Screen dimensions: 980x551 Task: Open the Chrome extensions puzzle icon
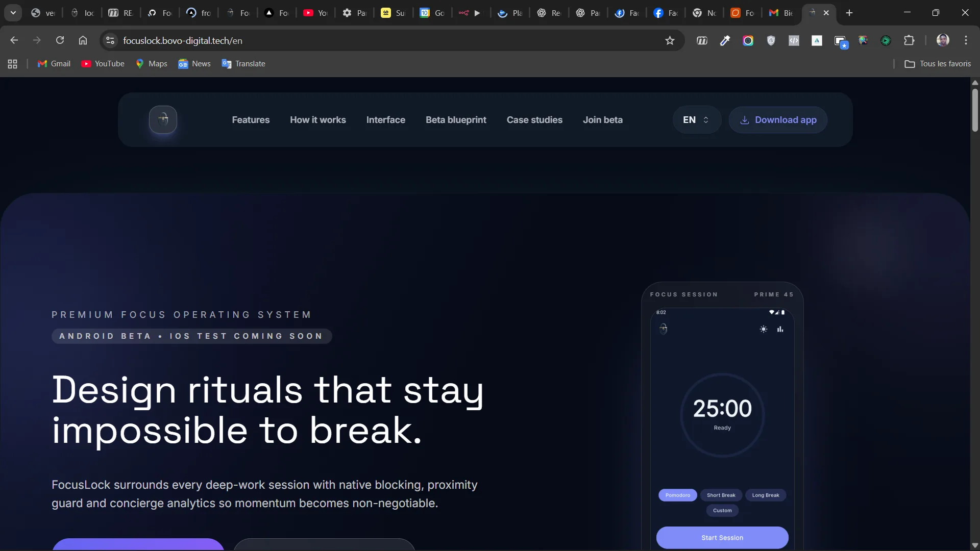pos(909,41)
